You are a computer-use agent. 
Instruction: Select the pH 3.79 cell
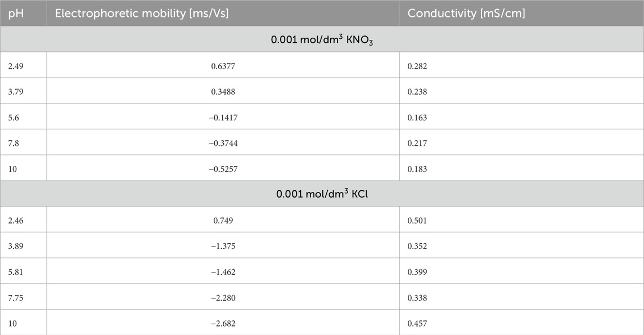[x=16, y=92]
